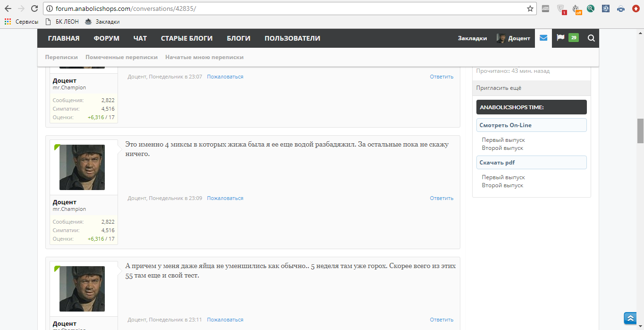This screenshot has height=330, width=644.
Task: Open Второй выпуск under Смотреть On-Line
Action: [502, 148]
